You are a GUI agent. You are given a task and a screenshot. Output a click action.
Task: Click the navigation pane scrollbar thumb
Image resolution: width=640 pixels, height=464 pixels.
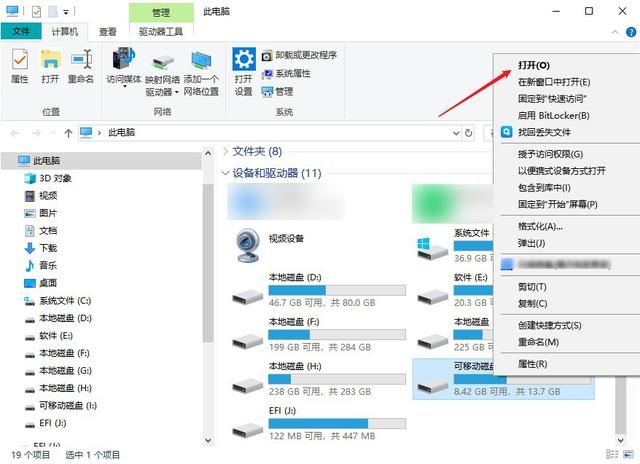tap(208, 263)
